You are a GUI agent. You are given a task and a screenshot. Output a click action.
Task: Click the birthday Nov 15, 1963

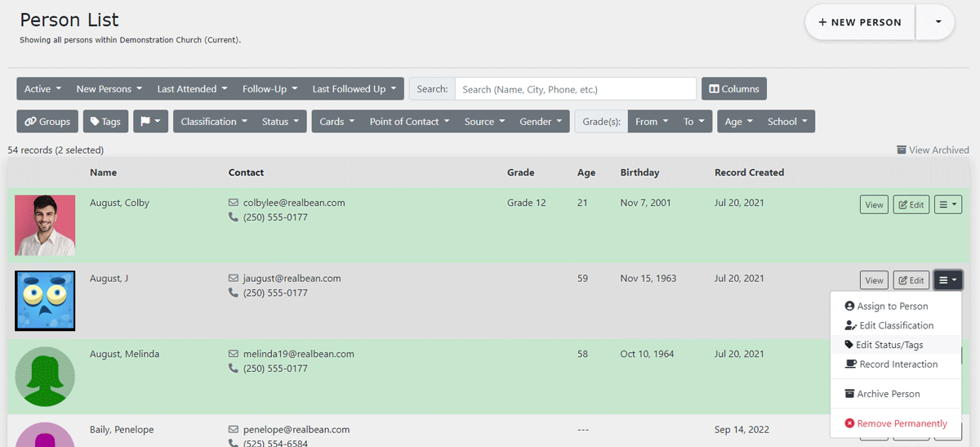pos(648,279)
